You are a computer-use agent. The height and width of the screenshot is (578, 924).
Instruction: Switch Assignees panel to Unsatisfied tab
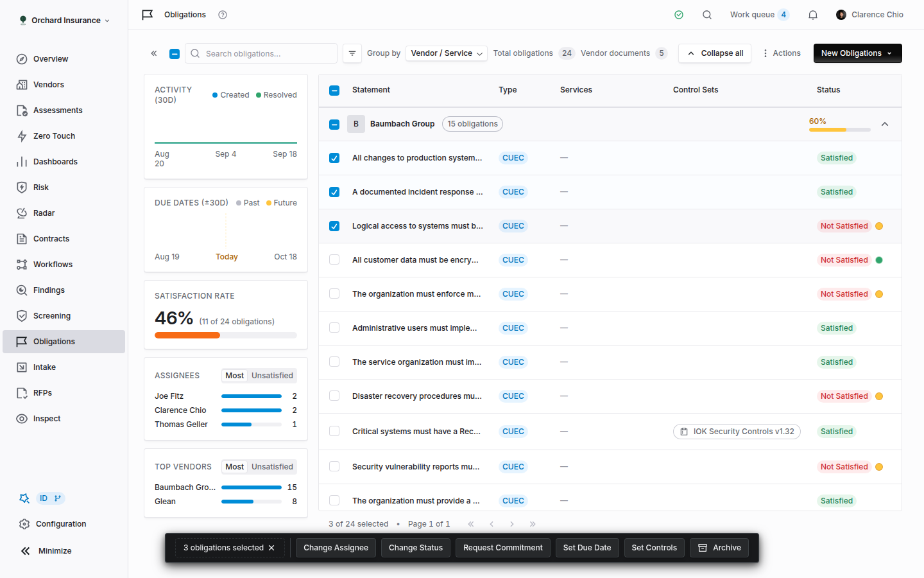(x=272, y=376)
